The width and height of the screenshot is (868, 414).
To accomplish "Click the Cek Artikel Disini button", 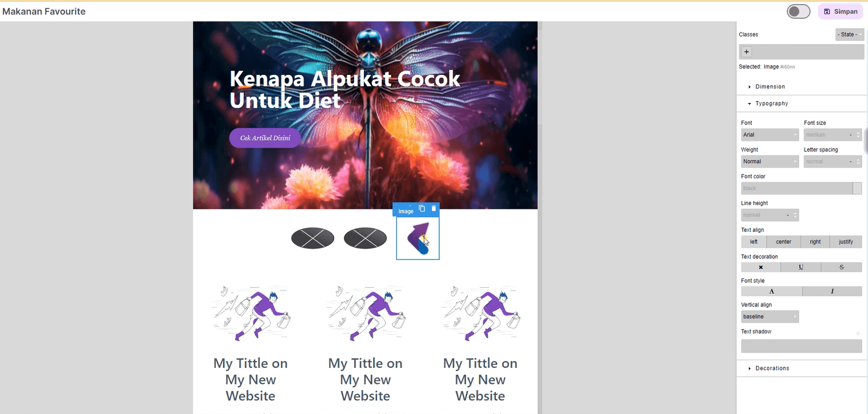I will coord(265,138).
